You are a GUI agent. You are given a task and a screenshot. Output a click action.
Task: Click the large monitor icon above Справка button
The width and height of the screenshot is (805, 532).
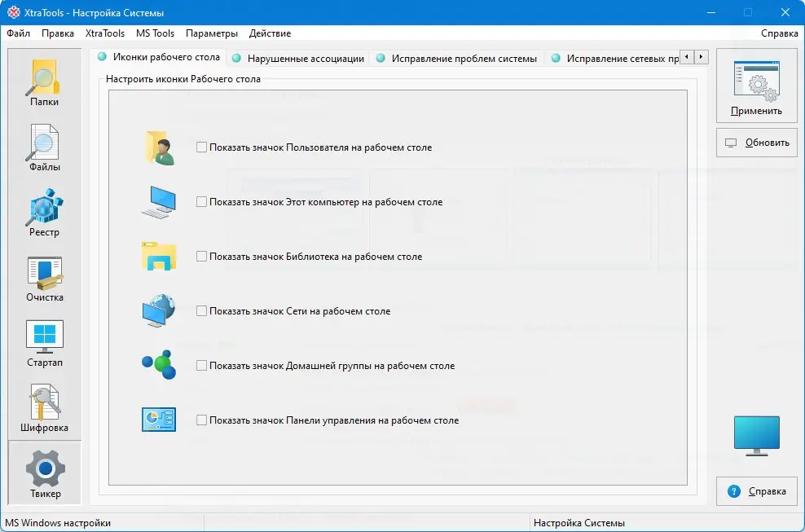(x=756, y=436)
